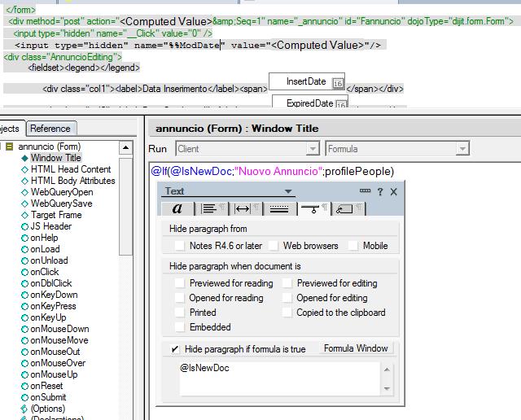Click into the @IsNewDoc hide formula field
The image size is (521, 420).
[x=279, y=378]
